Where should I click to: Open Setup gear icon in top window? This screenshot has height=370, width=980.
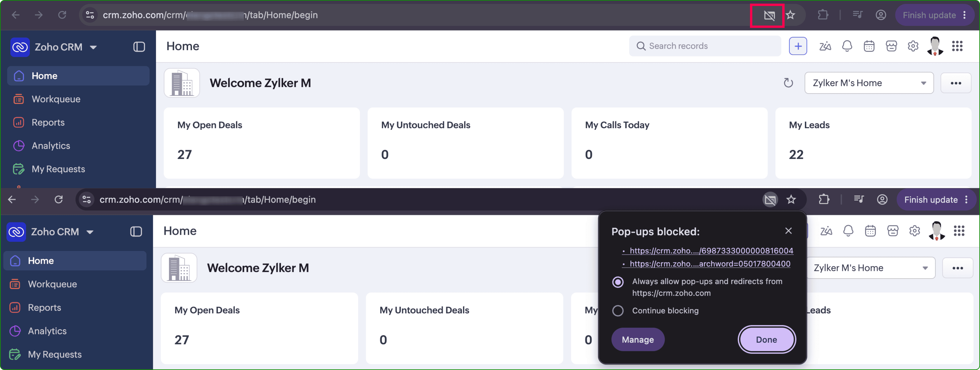[x=913, y=46]
